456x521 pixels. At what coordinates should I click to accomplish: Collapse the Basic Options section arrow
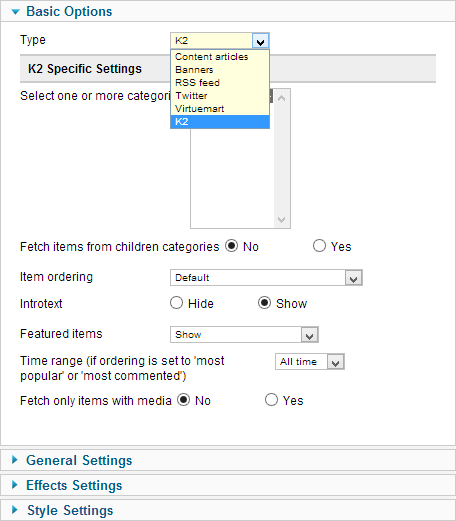pos(15,12)
